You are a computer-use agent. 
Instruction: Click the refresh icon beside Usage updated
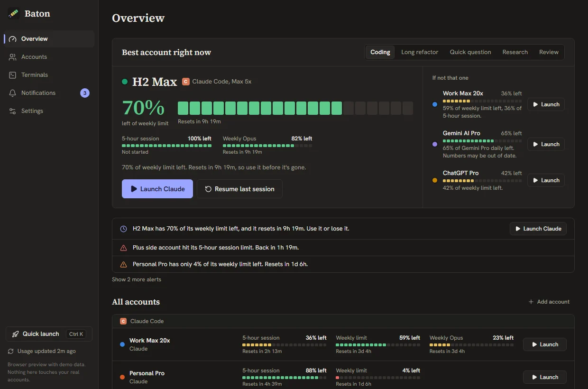click(x=11, y=352)
